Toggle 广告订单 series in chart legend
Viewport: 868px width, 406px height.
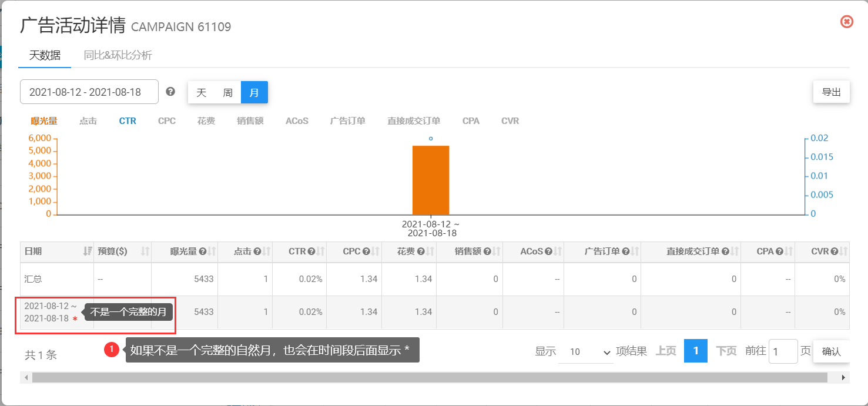pyautogui.click(x=348, y=121)
